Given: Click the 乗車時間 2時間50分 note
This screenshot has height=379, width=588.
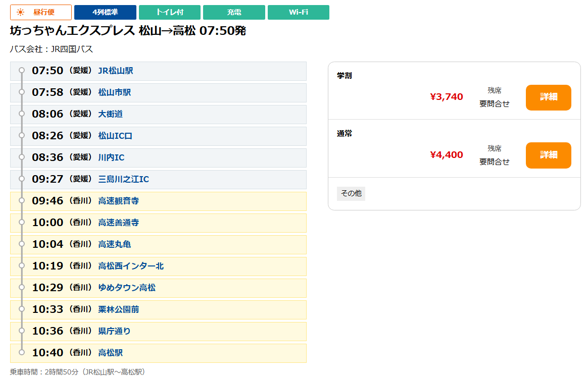Looking at the screenshot, I should 77,372.
